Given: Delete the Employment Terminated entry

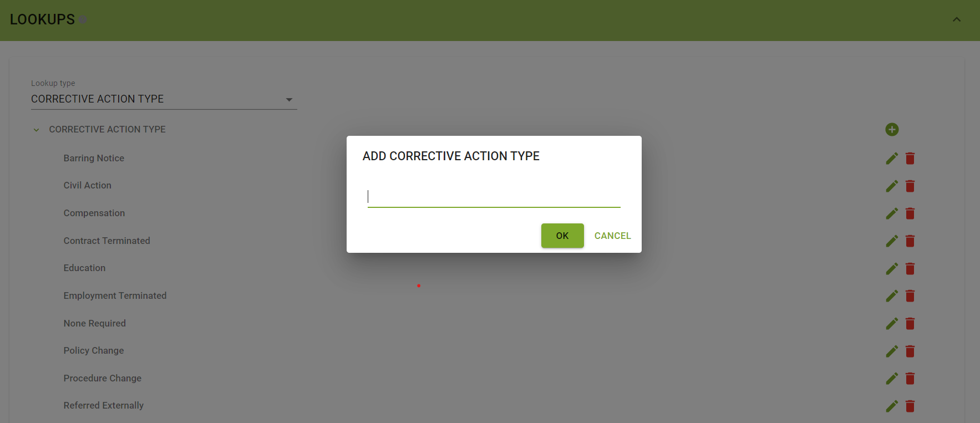Looking at the screenshot, I should point(910,296).
